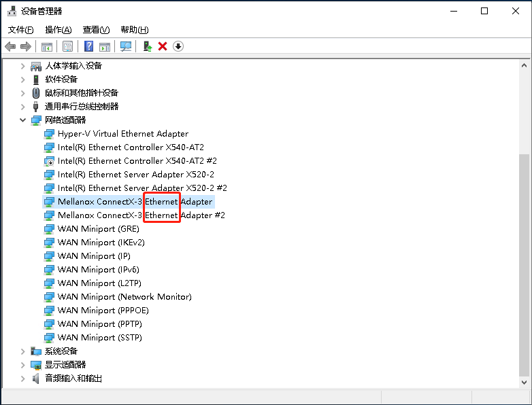Select WAN Miniport (PPPOE)
The height and width of the screenshot is (405, 532).
103,311
